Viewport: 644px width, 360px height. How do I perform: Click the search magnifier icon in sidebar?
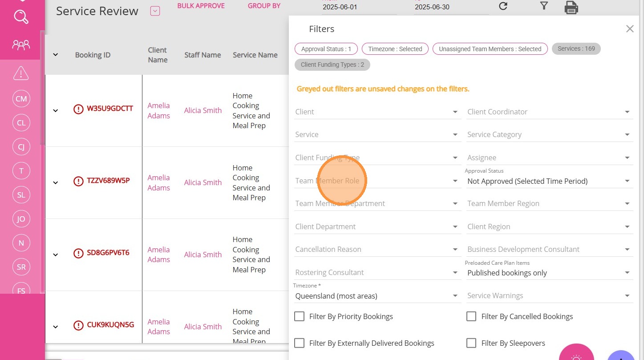coord(21,17)
